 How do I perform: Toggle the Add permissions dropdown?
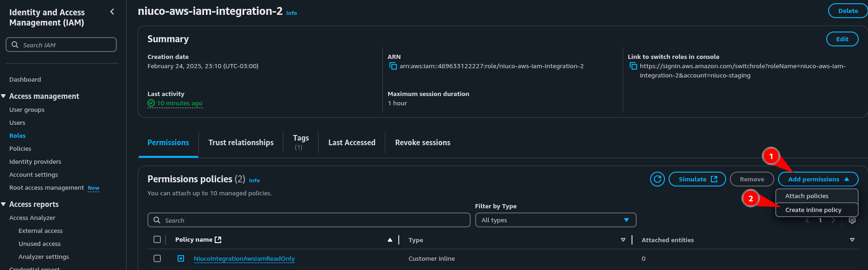(818, 179)
